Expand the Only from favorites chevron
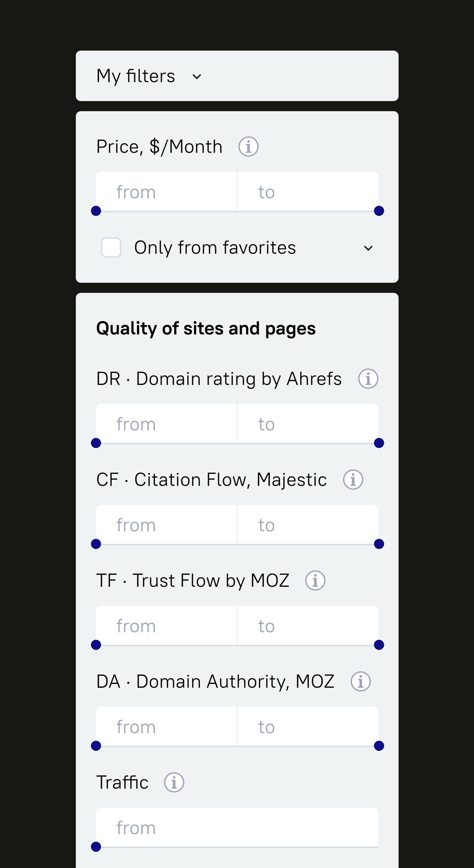 coord(368,248)
